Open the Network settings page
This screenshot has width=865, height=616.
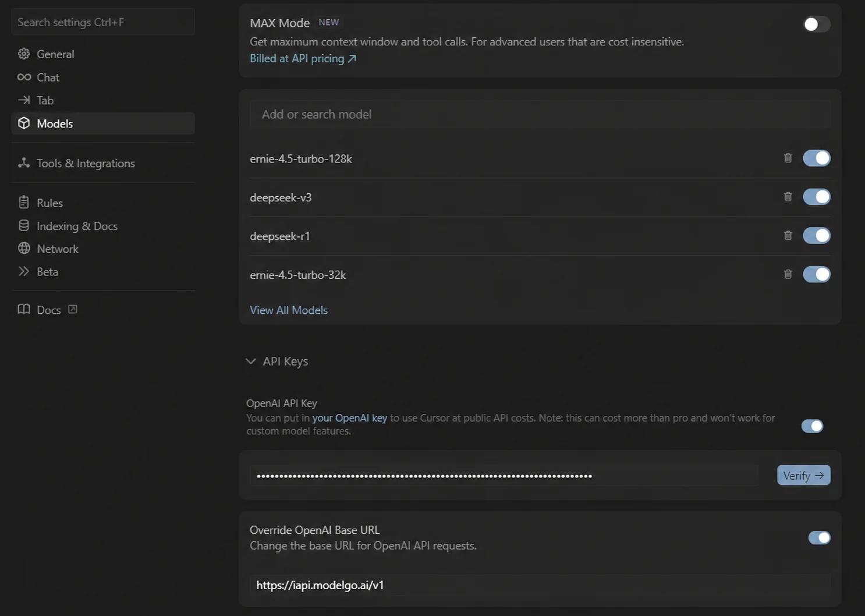click(x=102, y=249)
